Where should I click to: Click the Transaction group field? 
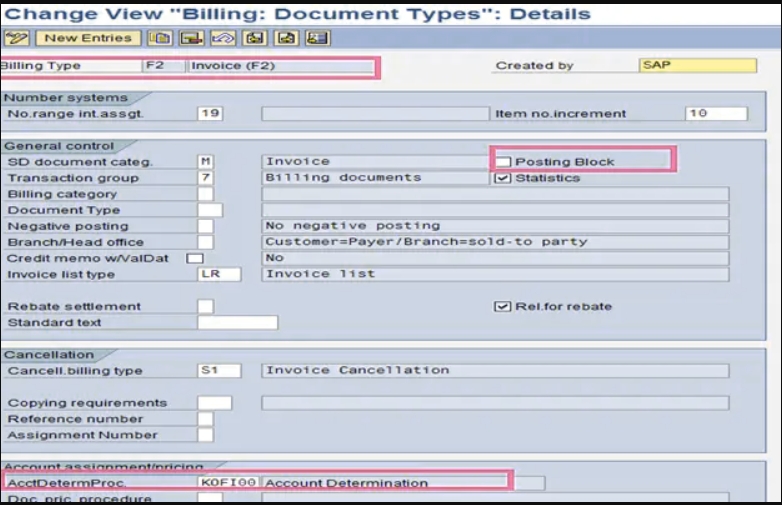coord(205,178)
